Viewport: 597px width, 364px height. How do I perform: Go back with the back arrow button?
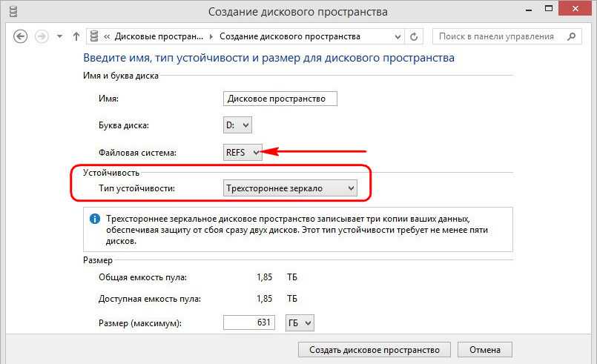pyautogui.click(x=20, y=36)
